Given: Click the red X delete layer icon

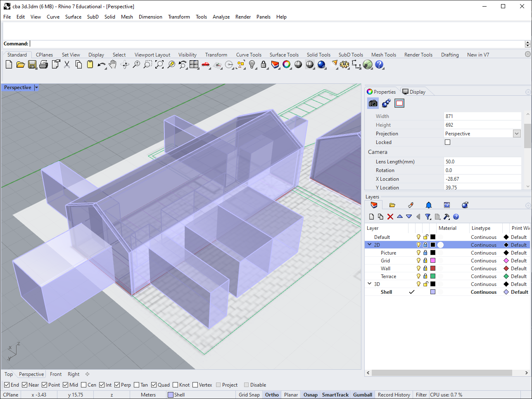Looking at the screenshot, I should click(x=390, y=217).
